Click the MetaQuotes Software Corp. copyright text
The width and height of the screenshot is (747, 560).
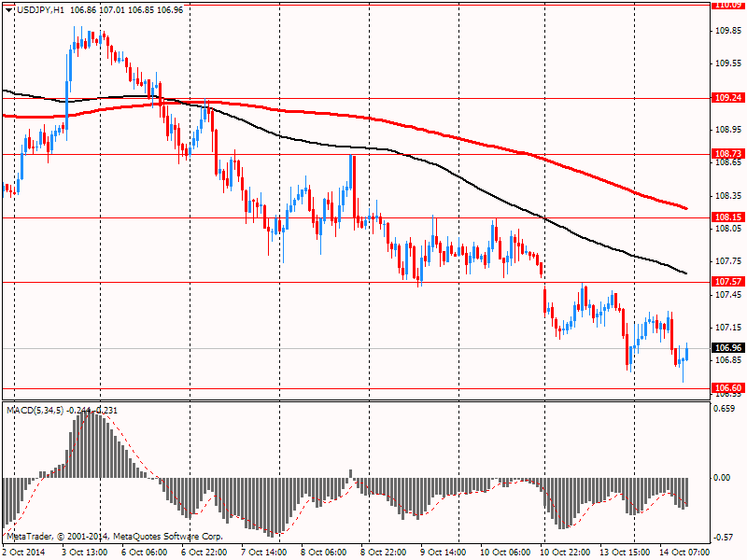tap(167, 537)
